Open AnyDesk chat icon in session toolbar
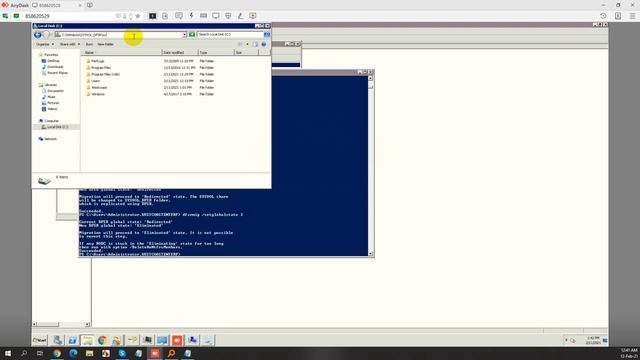The height and width of the screenshot is (360, 640). coord(179,16)
